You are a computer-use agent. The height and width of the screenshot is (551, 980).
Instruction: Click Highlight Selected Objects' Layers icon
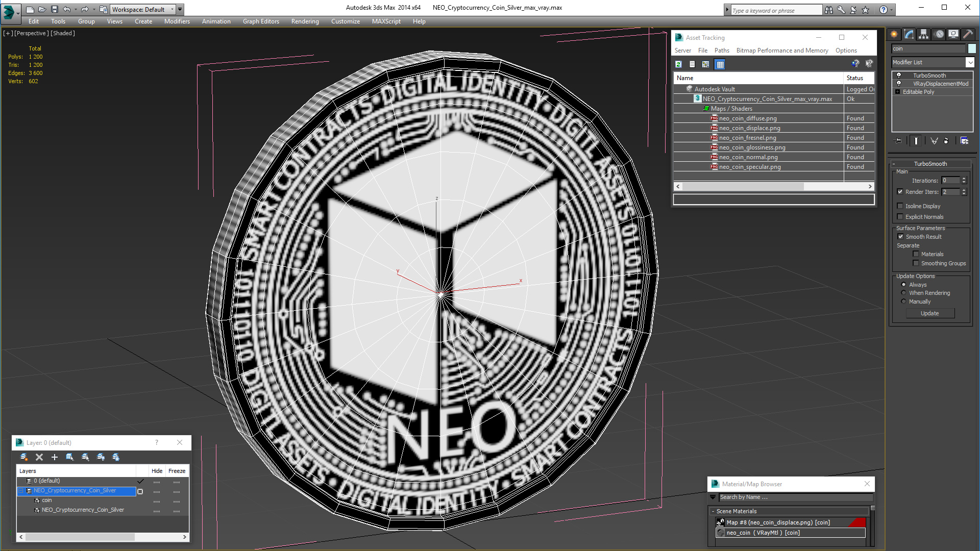click(x=85, y=457)
